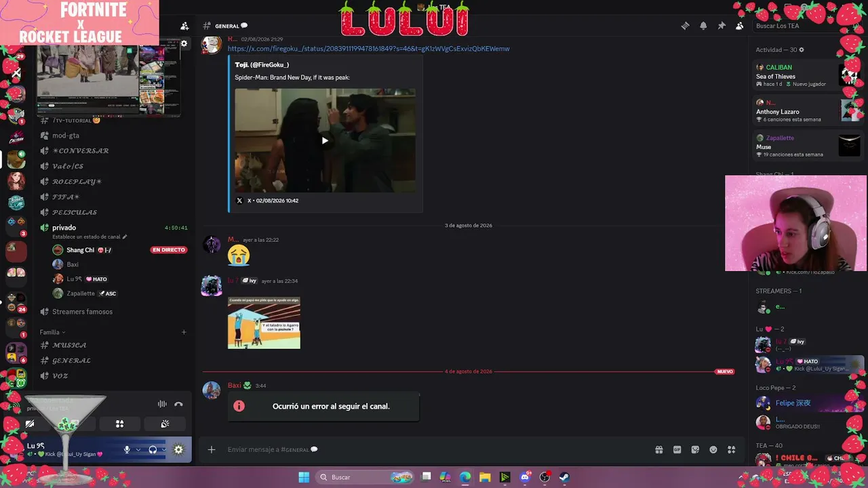Image resolution: width=868 pixels, height=488 pixels.
Task: Expand microphone input options arrow
Action: pos(138,449)
